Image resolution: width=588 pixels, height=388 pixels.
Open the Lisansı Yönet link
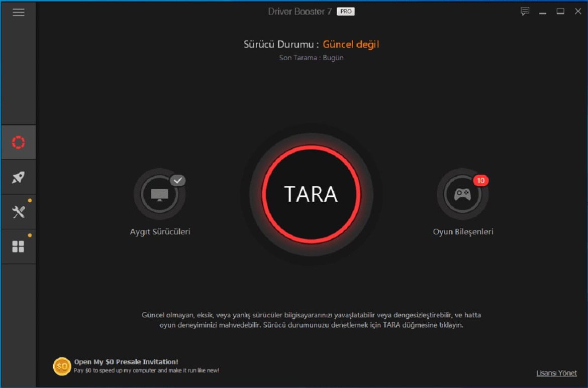tap(556, 373)
